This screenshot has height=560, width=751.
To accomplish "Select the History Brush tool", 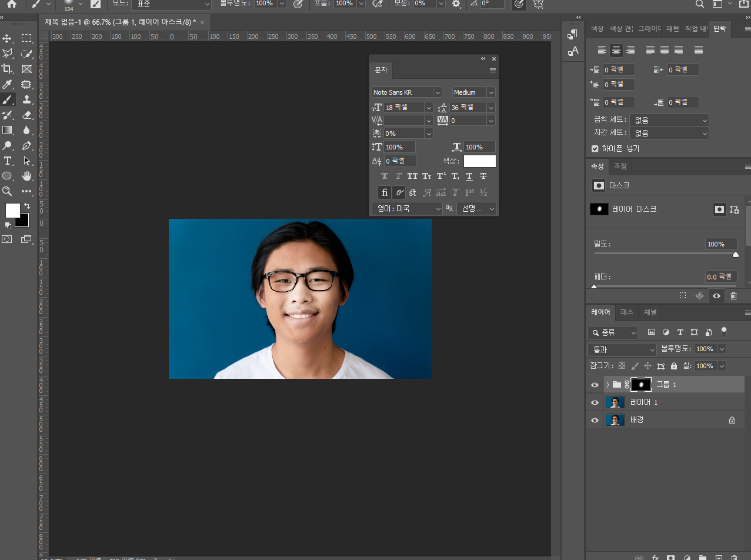I will [8, 115].
